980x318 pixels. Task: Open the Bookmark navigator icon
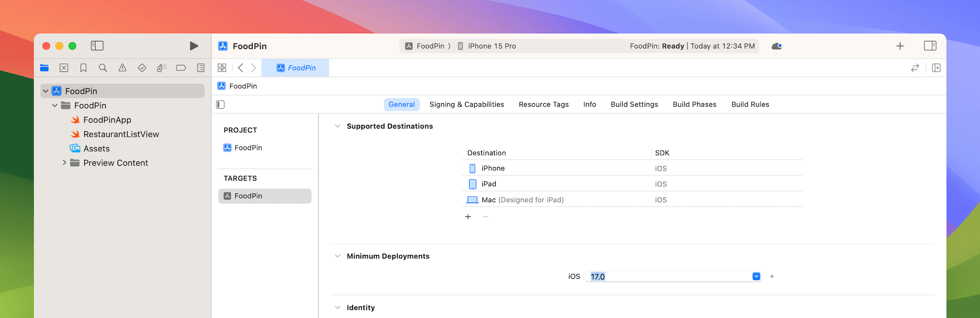coord(83,68)
